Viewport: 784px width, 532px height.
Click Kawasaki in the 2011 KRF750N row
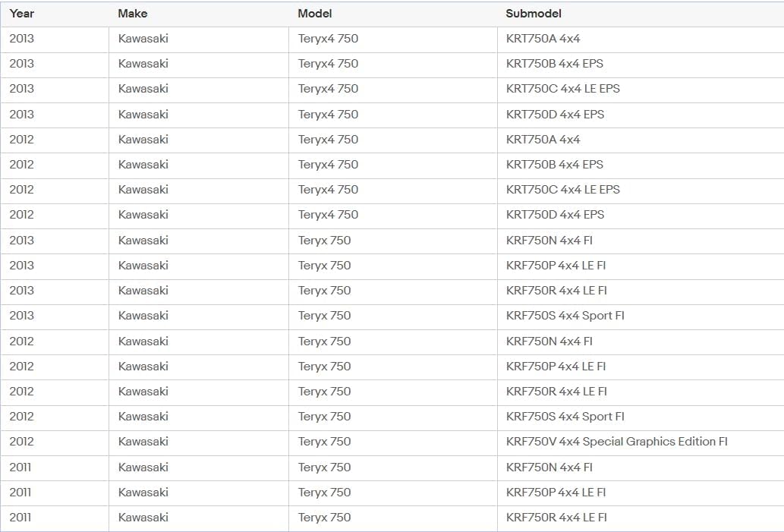click(143, 467)
